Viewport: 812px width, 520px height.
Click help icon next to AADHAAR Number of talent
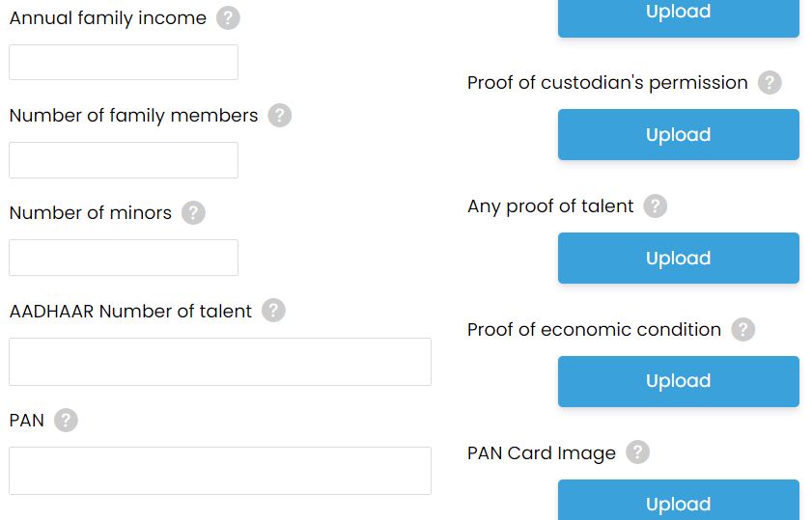(x=273, y=311)
